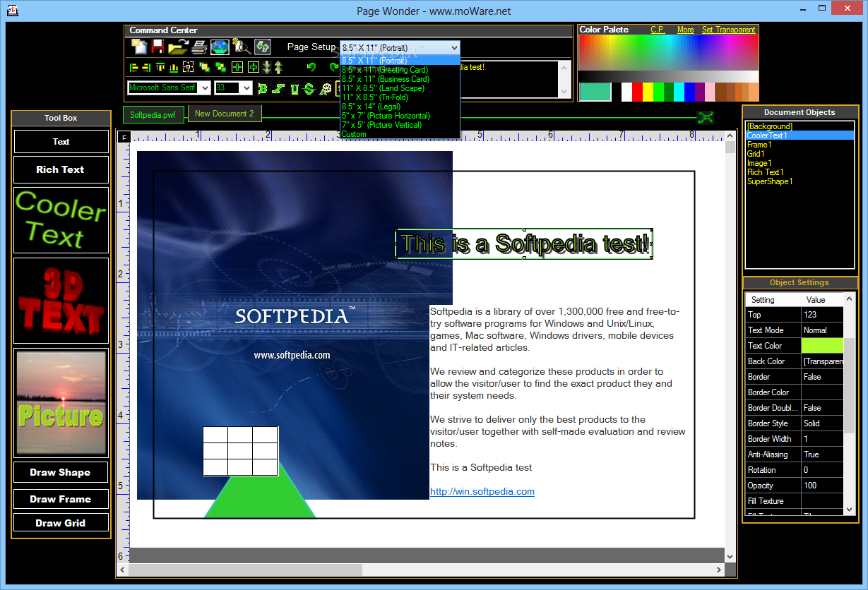Image resolution: width=868 pixels, height=590 pixels.
Task: Select the Picture tool
Action: [x=61, y=402]
